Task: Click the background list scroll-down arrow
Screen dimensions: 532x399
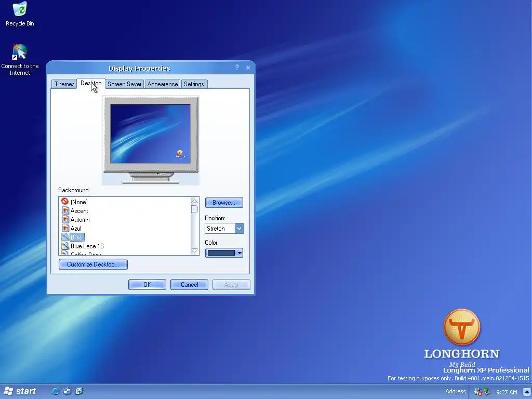Action: [194, 250]
